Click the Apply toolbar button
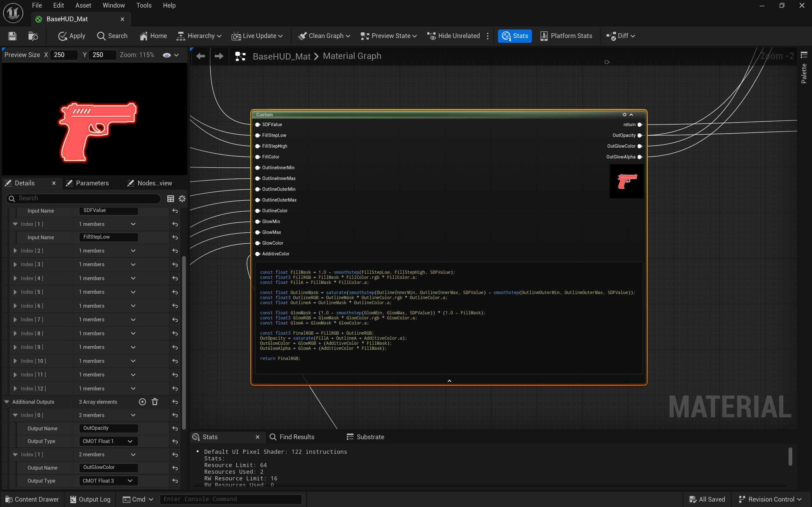Image resolution: width=812 pixels, height=507 pixels. pyautogui.click(x=71, y=36)
